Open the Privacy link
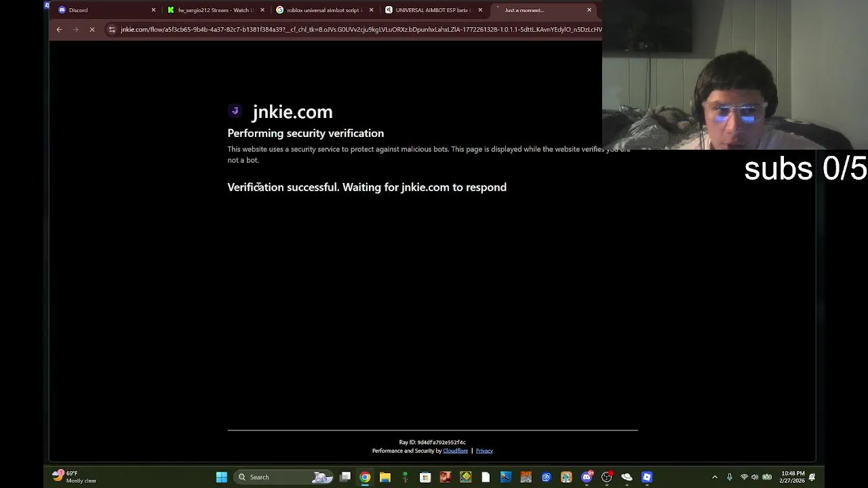868x488 pixels. [484, 451]
